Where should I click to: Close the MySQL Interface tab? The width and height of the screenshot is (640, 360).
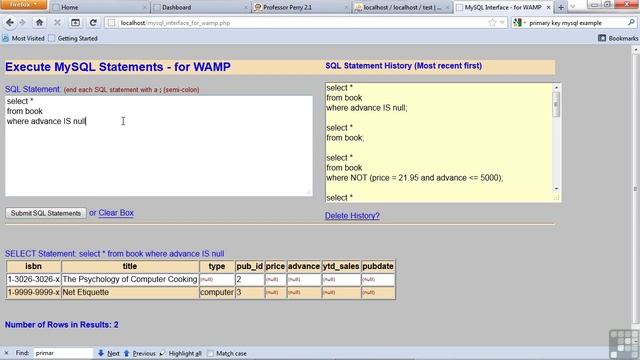(x=548, y=7)
